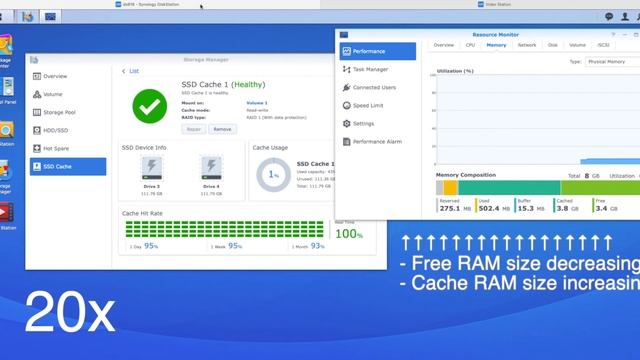Switch to the CPU tab
Screen dimensions: 640x360
[470, 45]
